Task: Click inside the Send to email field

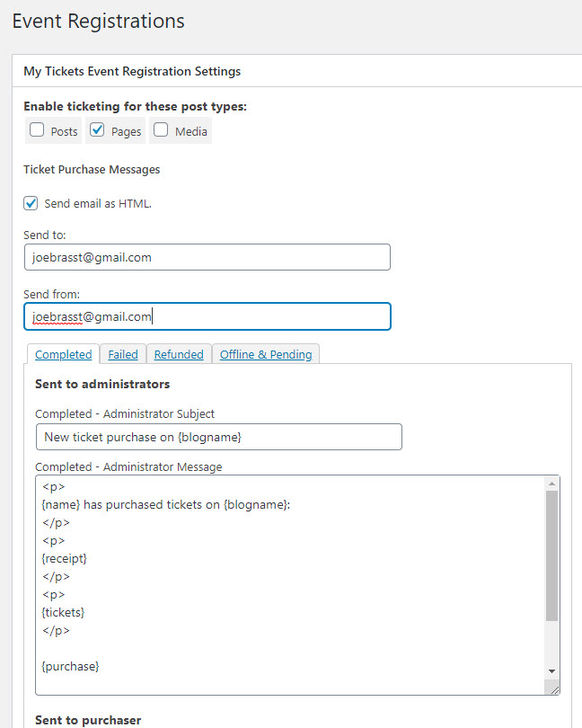Action: click(x=207, y=257)
